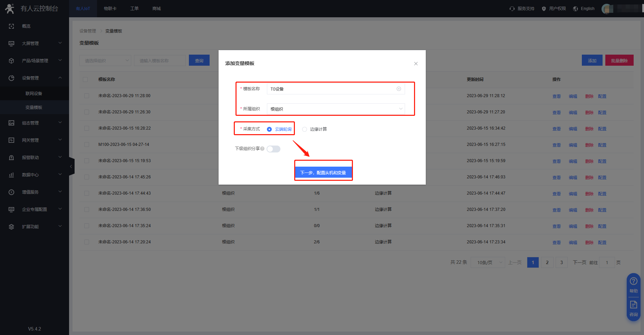
Task: Open the organization dropdown in the dialog
Action: click(336, 109)
